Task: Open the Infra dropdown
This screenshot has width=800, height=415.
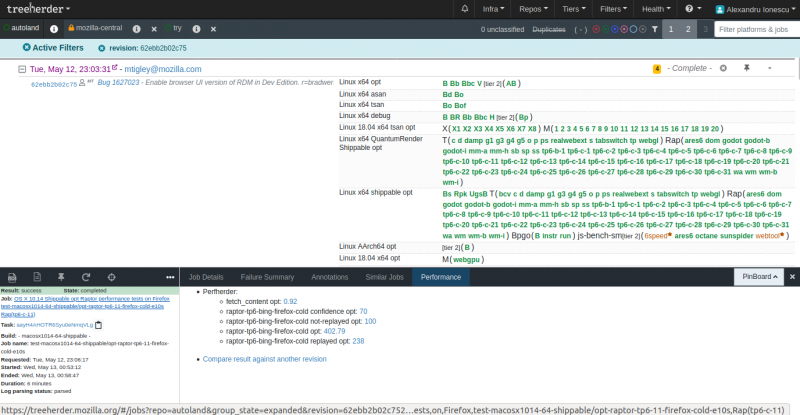Action: coord(493,9)
